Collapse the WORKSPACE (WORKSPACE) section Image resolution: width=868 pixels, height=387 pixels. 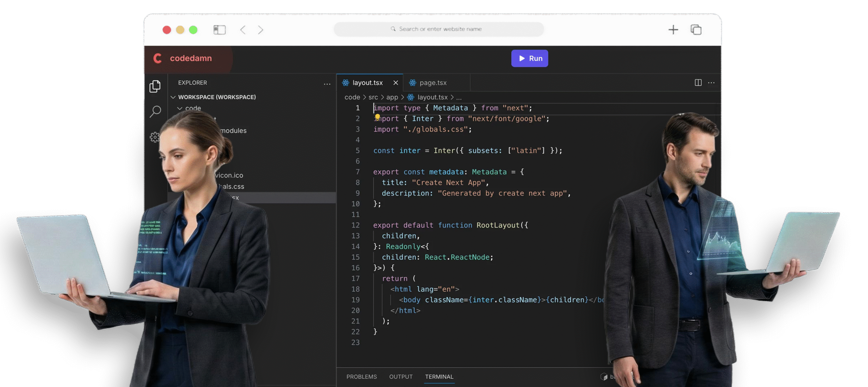point(173,97)
